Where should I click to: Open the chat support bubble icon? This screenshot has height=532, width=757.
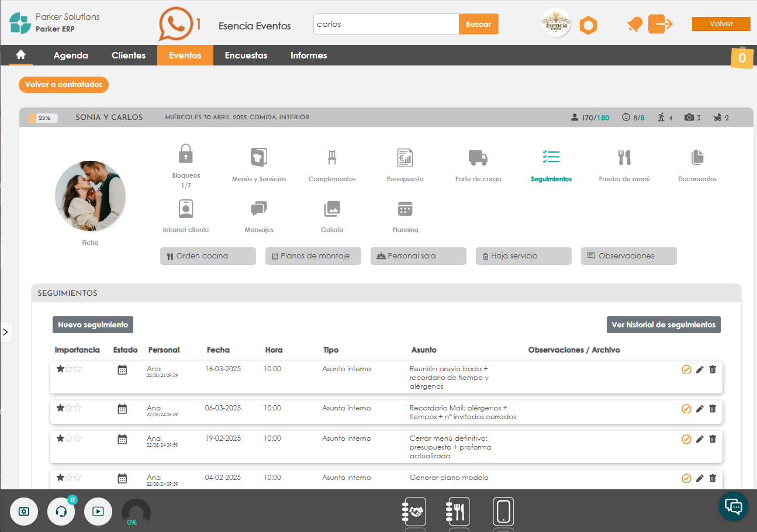[x=733, y=506]
